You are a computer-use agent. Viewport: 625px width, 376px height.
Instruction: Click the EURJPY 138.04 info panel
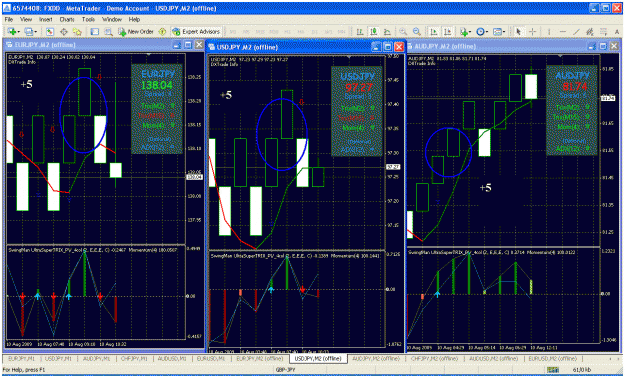pos(157,109)
